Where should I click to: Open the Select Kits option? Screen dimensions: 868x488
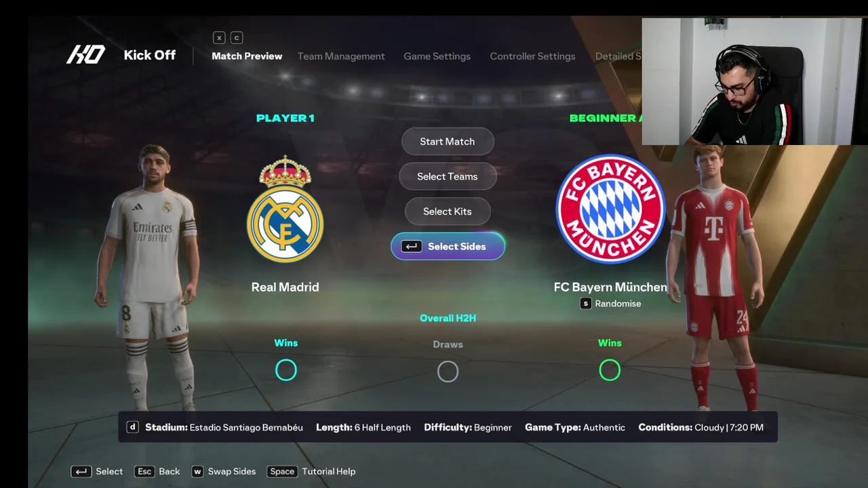448,211
